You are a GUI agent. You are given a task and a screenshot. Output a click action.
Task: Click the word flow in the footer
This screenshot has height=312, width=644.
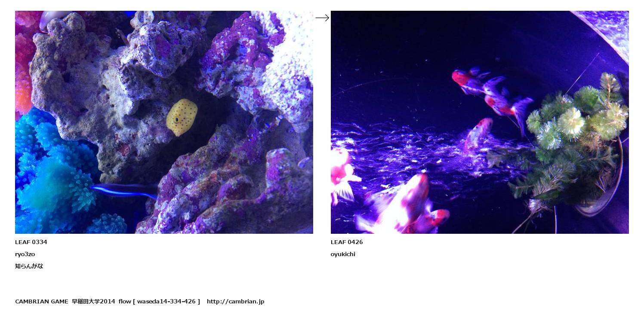pyautogui.click(x=125, y=301)
